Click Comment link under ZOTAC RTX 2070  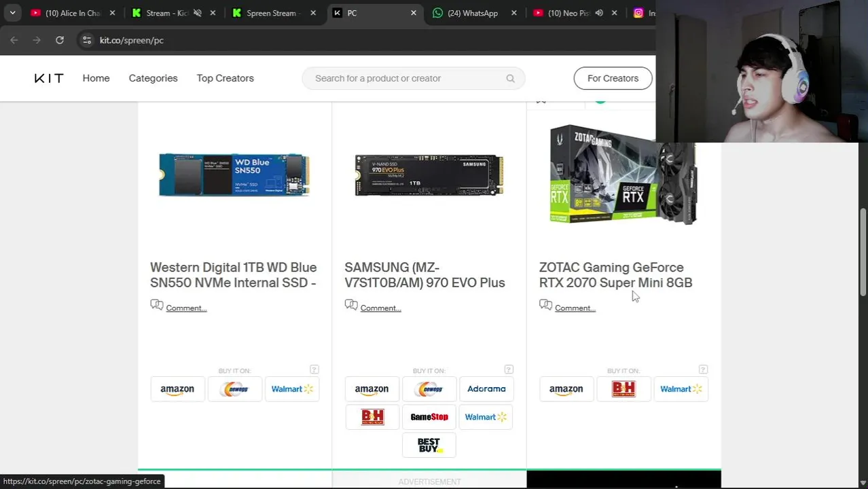(x=575, y=308)
